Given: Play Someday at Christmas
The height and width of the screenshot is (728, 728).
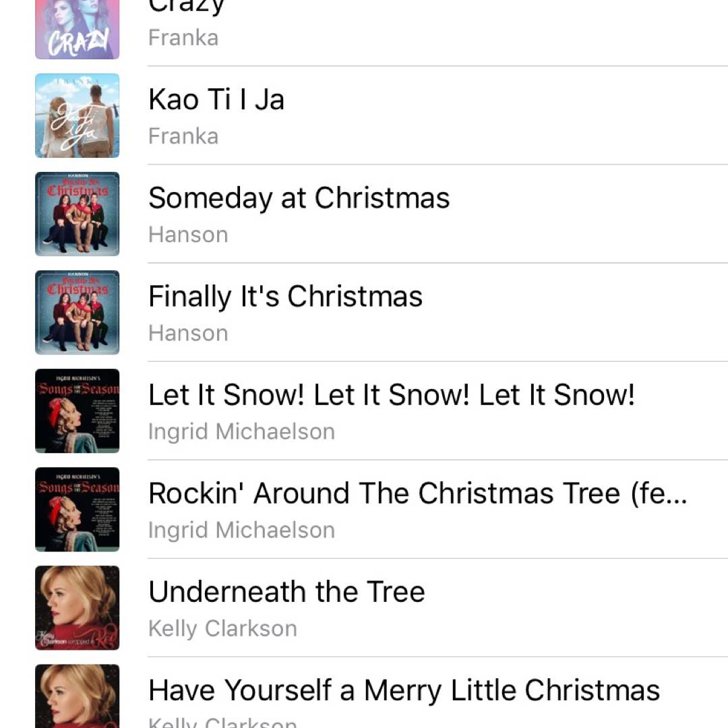Looking at the screenshot, I should 299,198.
